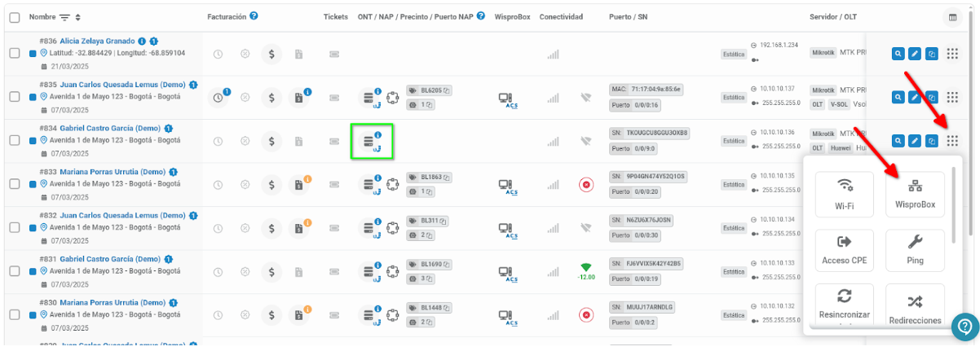The height and width of the screenshot is (351, 980).
Task: Select the checkbox for client #836
Action: coord(14,53)
